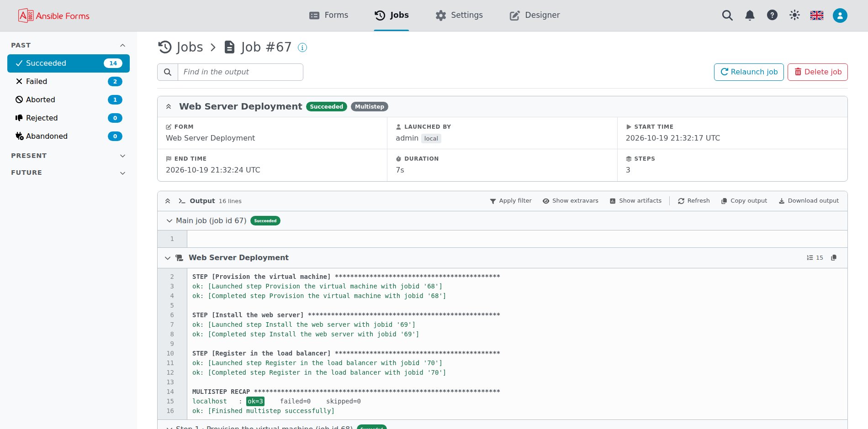The image size is (868, 429).
Task: Click the info icon beside Job #67
Action: (x=302, y=47)
